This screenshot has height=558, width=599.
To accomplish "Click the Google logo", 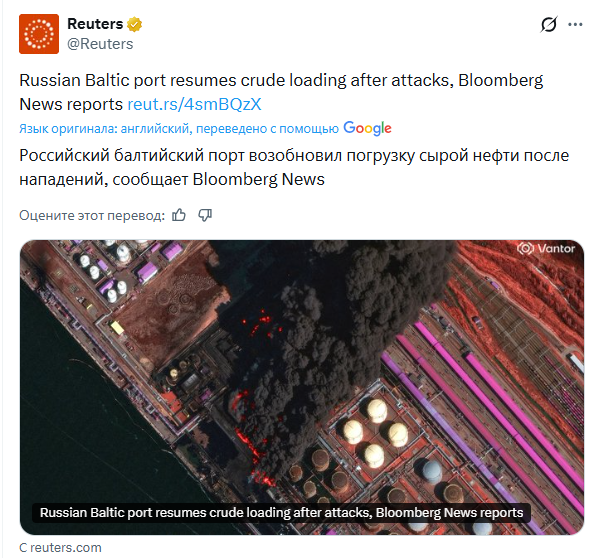I will click(x=367, y=128).
